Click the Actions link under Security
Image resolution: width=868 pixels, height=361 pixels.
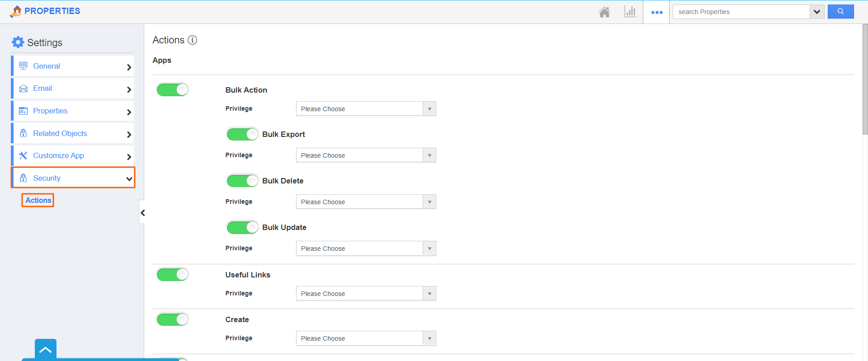click(38, 200)
